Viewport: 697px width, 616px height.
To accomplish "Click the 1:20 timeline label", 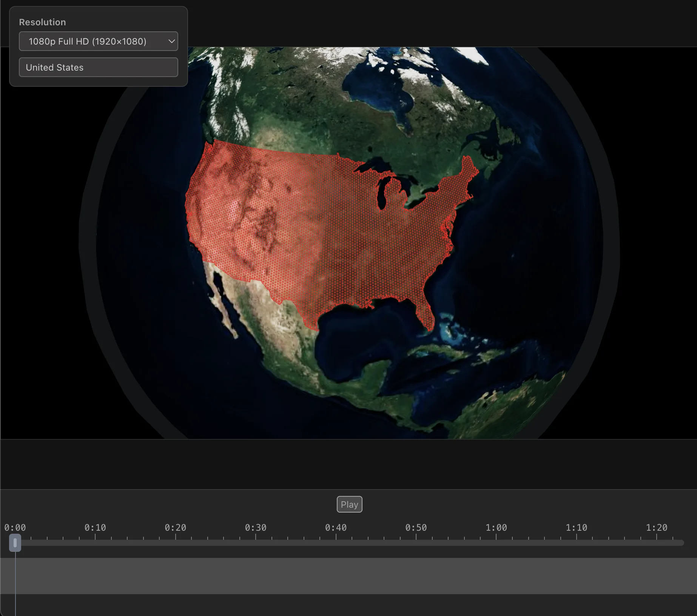I will coord(657,528).
